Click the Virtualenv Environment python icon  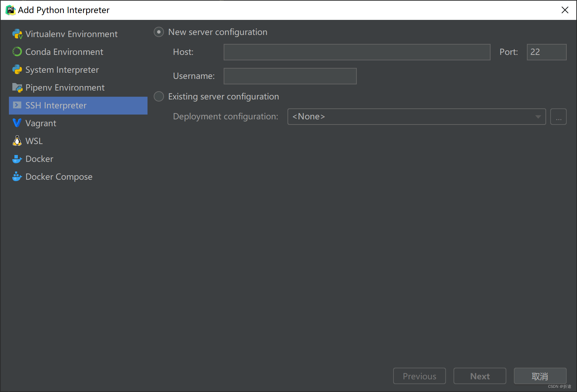pos(17,34)
